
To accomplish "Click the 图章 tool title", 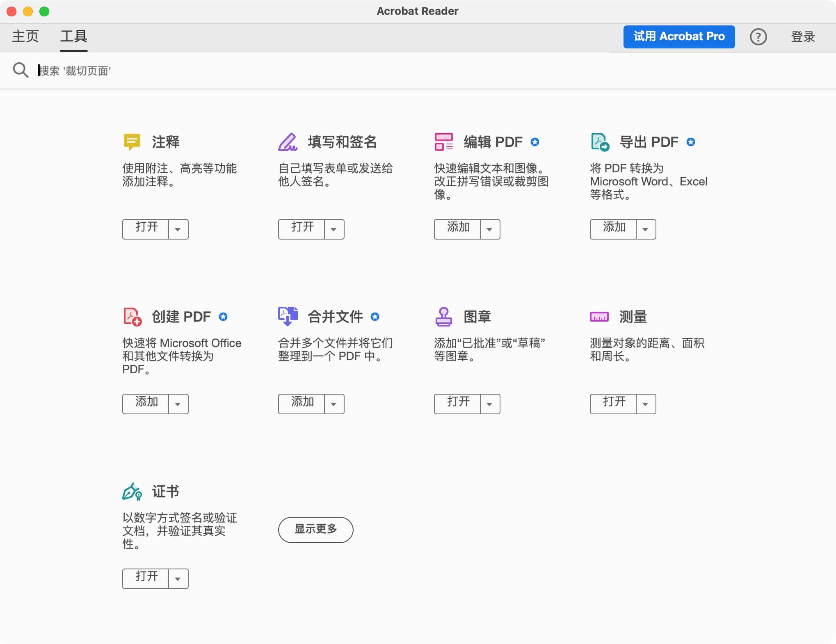I will 477,317.
